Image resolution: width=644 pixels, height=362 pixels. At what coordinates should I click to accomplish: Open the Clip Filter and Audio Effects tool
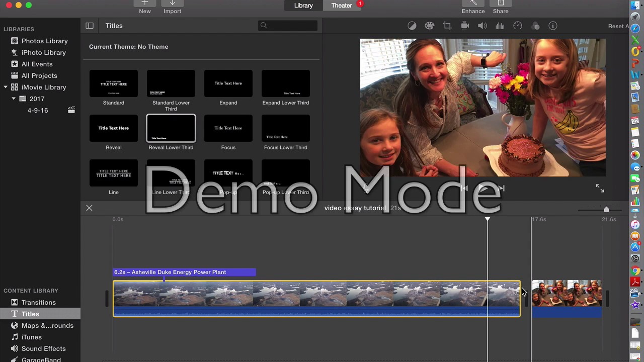coord(535,26)
